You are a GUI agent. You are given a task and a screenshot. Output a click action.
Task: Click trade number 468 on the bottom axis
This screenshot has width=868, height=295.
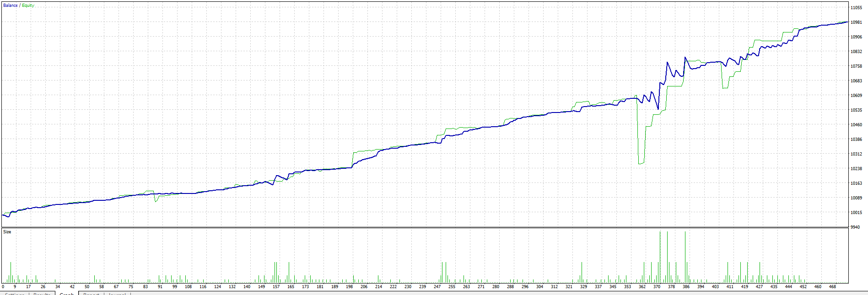pyautogui.click(x=832, y=287)
